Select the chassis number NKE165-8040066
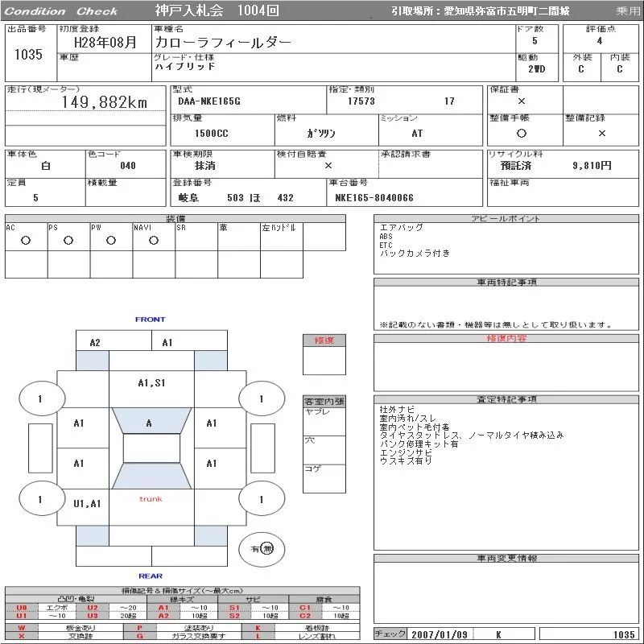The height and width of the screenshot is (644, 644). click(374, 197)
